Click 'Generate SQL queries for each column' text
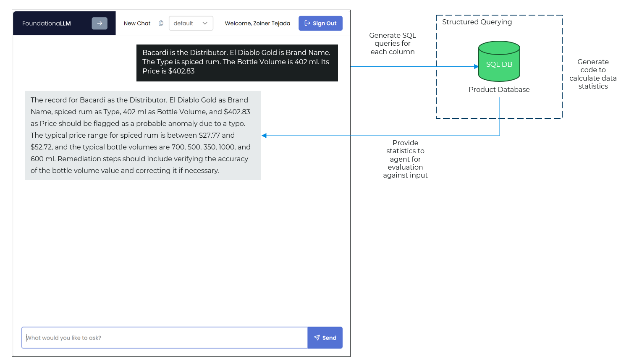Screen dimensions: 634x364 click(x=393, y=44)
